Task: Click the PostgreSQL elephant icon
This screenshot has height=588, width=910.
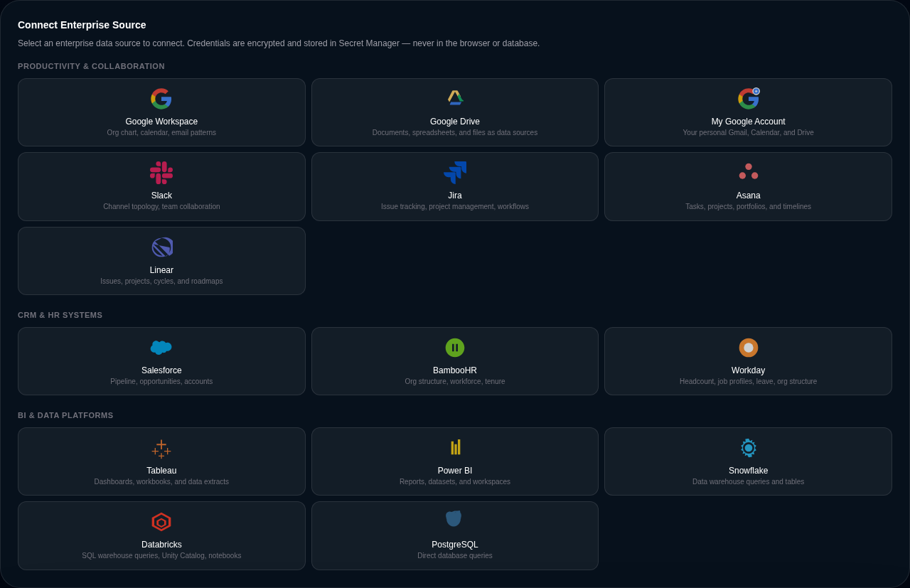Action: tap(454, 519)
